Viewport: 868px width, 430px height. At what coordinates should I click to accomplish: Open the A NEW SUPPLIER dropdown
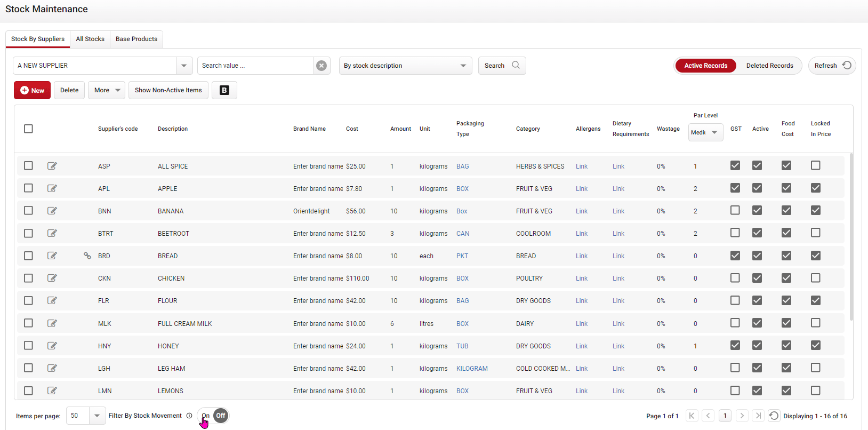pyautogui.click(x=184, y=66)
